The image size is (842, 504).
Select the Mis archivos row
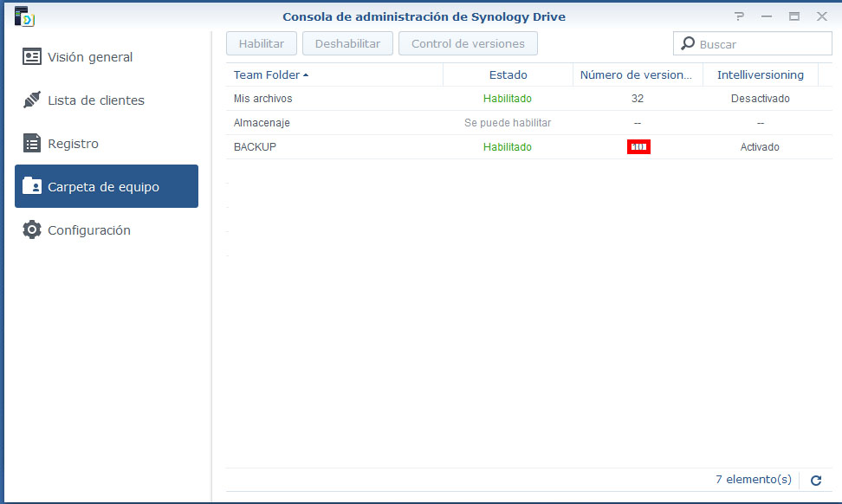click(529, 98)
